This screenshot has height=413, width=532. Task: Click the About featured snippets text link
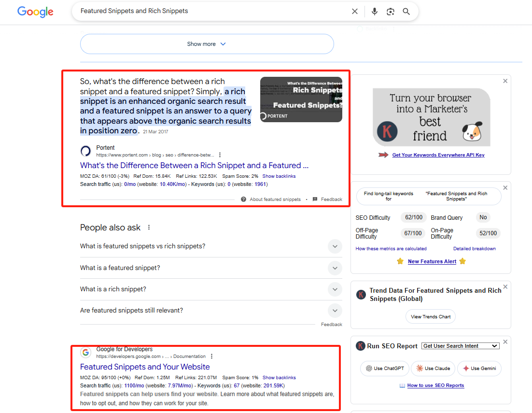click(275, 199)
